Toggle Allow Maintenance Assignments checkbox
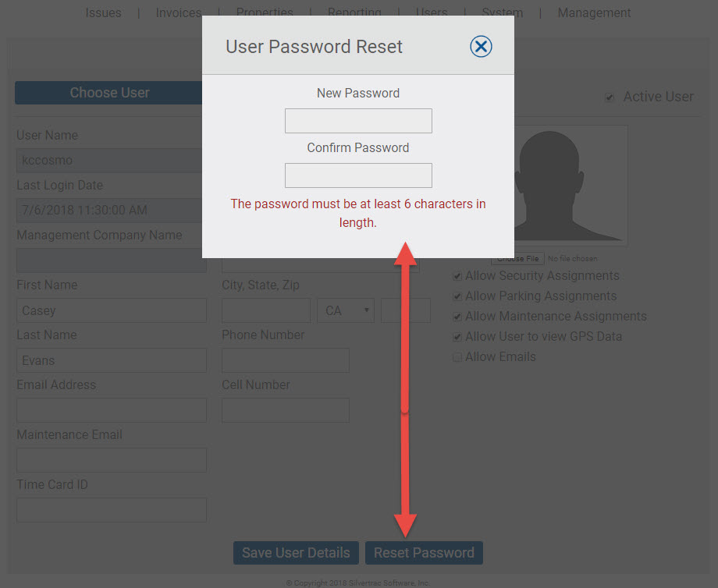Image resolution: width=718 pixels, height=588 pixels. (457, 317)
